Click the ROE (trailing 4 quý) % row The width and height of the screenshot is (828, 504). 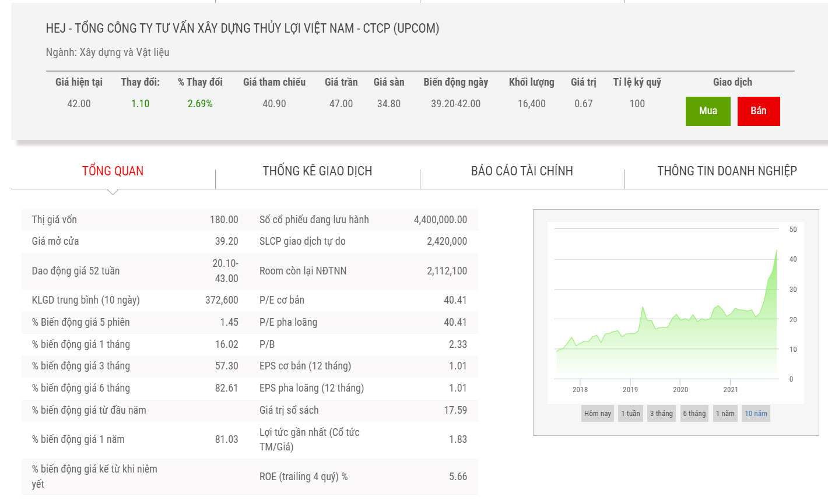(x=363, y=477)
